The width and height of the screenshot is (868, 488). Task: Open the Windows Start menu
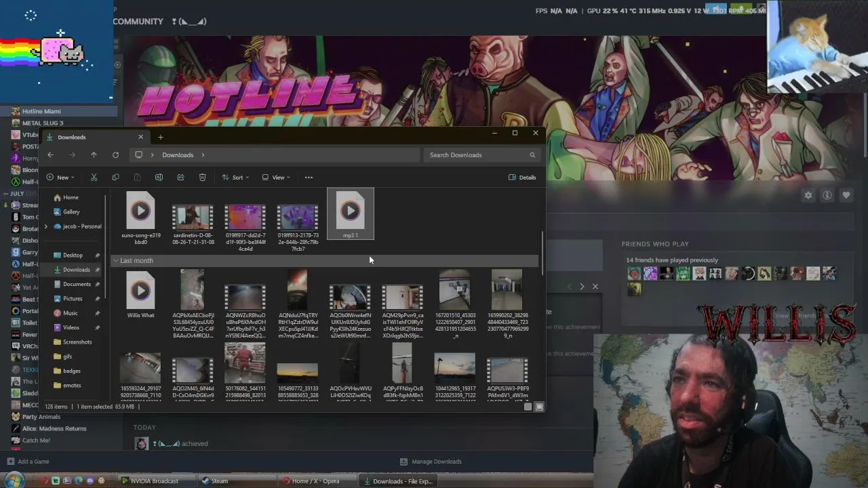(15, 481)
